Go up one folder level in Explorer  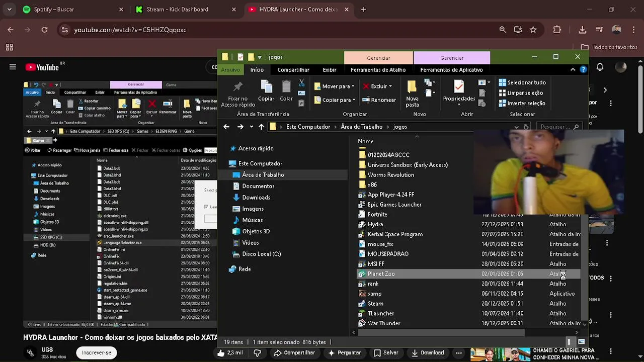(x=261, y=127)
